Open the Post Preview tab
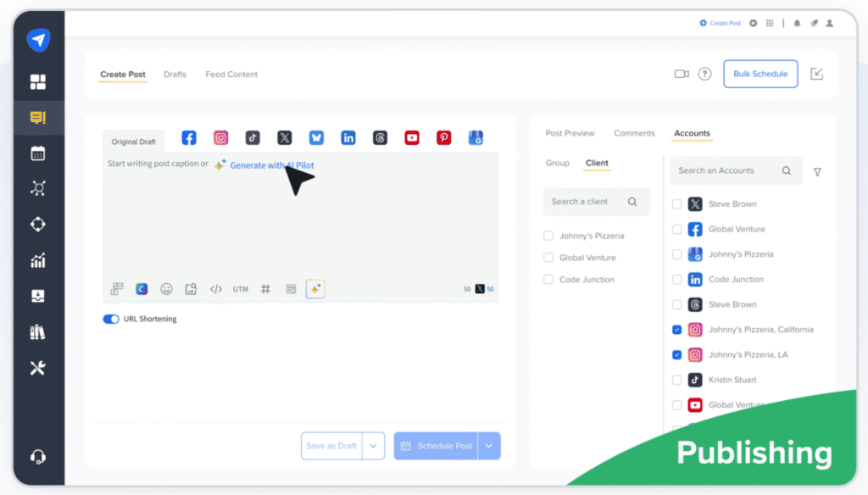The height and width of the screenshot is (495, 868). click(570, 133)
